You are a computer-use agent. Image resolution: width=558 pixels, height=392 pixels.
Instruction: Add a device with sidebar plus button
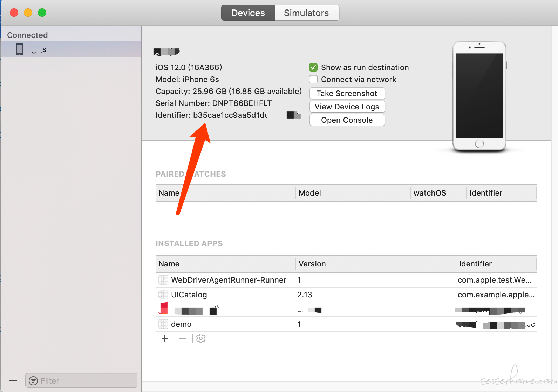click(13, 381)
